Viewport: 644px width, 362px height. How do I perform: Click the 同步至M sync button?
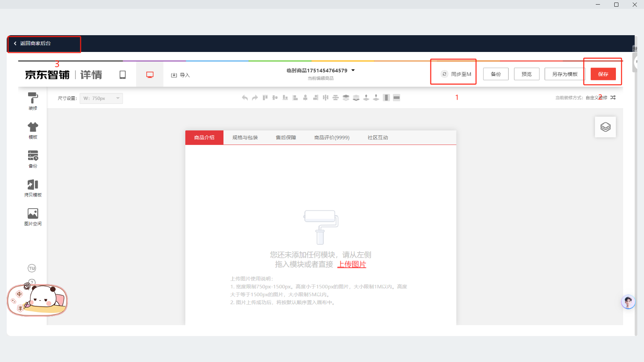pos(456,74)
